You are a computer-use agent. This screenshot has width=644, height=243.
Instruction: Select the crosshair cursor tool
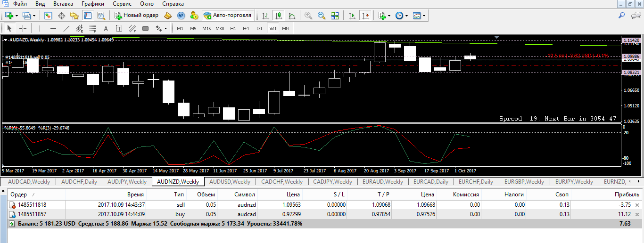tap(23, 28)
